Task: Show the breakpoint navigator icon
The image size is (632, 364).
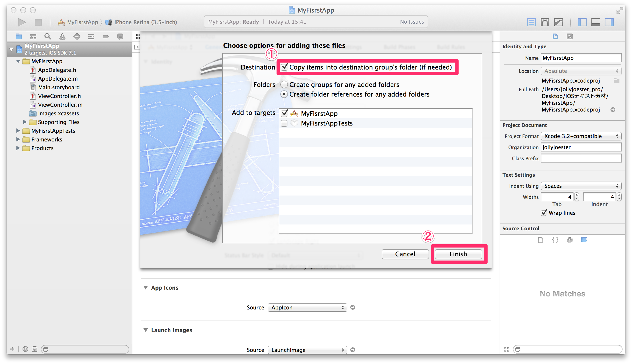Action: pyautogui.click(x=106, y=36)
